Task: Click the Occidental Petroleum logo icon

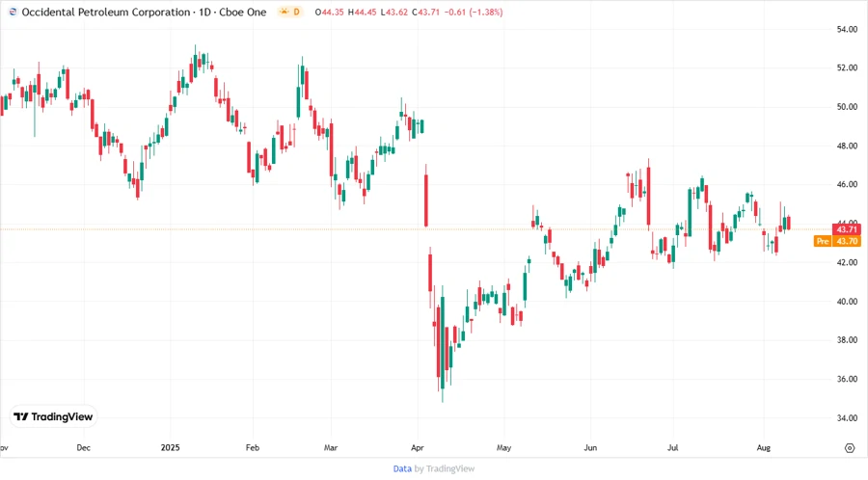Action: [x=13, y=12]
